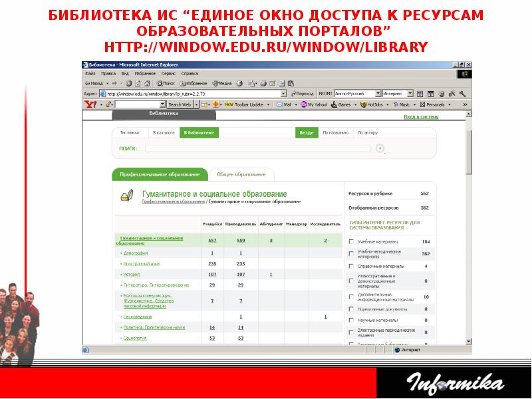This screenshot has width=532, height=399.
Task: Enable the Справочные материалы checkbox
Action: [351, 266]
